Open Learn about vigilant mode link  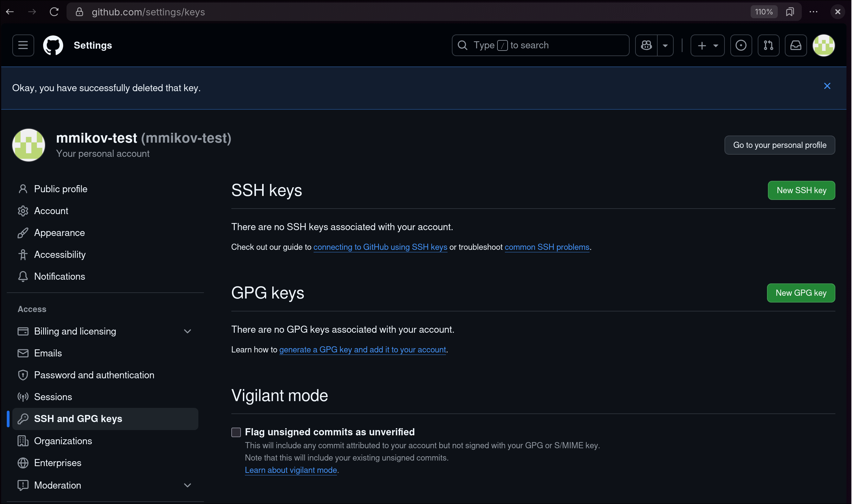[x=291, y=470]
